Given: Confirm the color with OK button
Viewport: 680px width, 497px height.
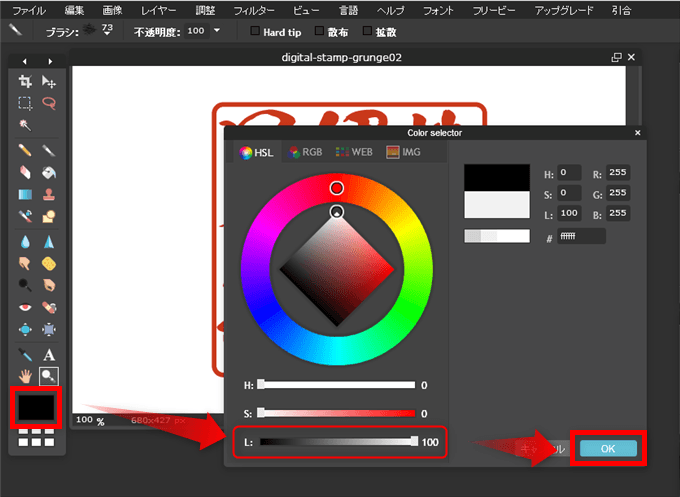Looking at the screenshot, I should (608, 449).
